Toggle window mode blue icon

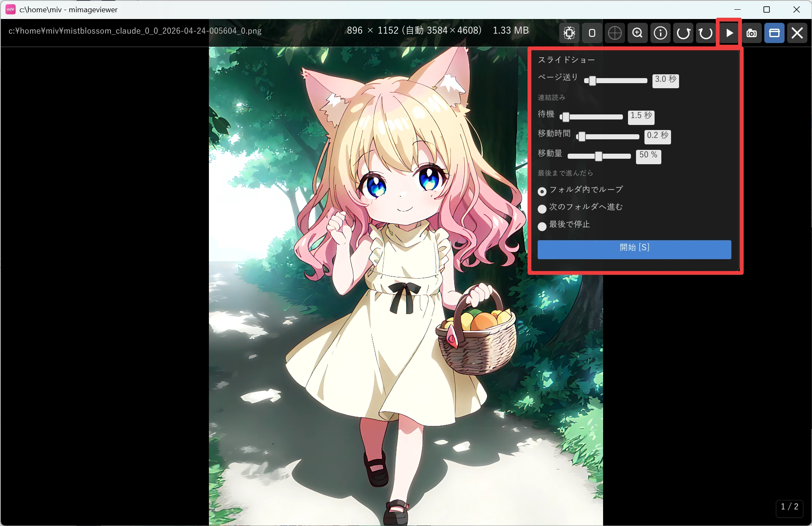pos(774,33)
